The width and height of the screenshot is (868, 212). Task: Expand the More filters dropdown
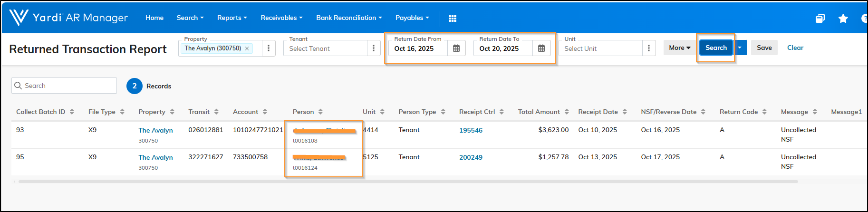click(x=679, y=48)
